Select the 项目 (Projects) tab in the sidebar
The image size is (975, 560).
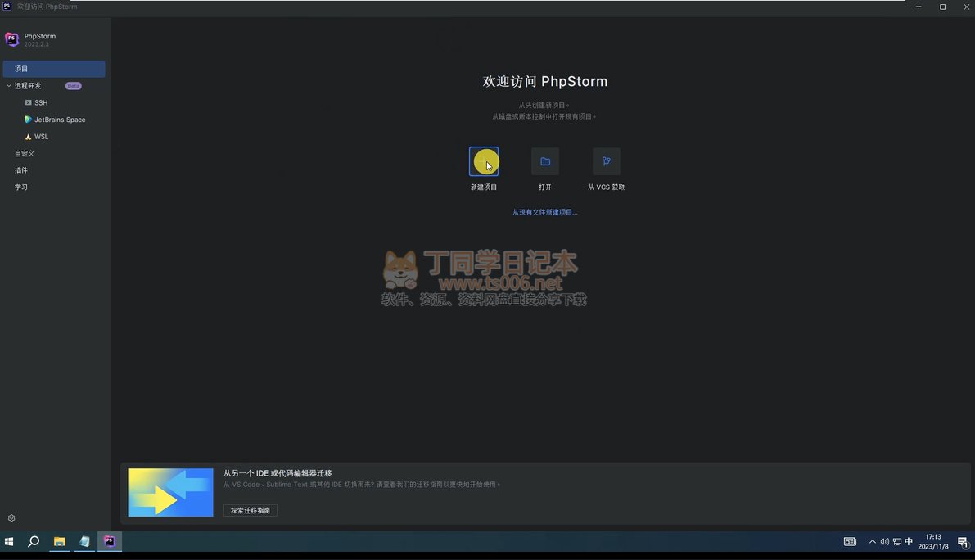pyautogui.click(x=54, y=69)
